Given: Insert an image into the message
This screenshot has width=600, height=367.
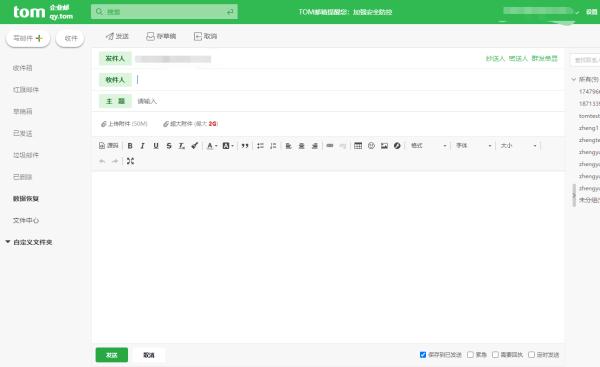Looking at the screenshot, I should (384, 145).
